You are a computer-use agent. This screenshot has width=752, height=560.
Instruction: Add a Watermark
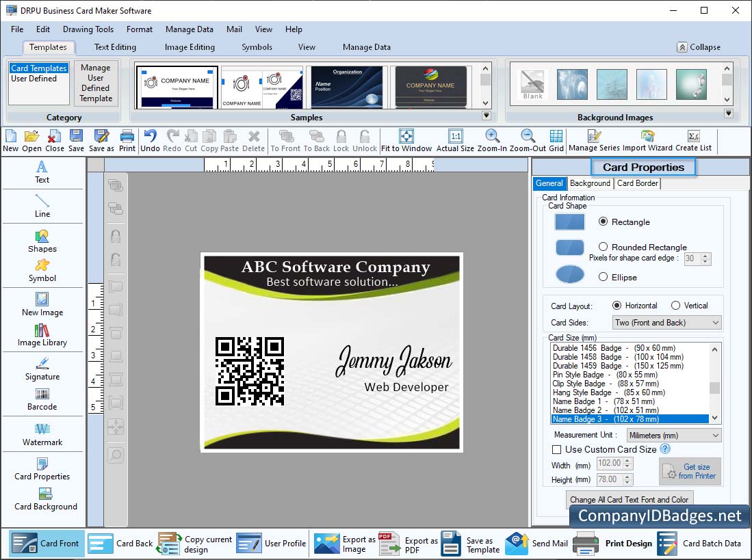[x=42, y=434]
